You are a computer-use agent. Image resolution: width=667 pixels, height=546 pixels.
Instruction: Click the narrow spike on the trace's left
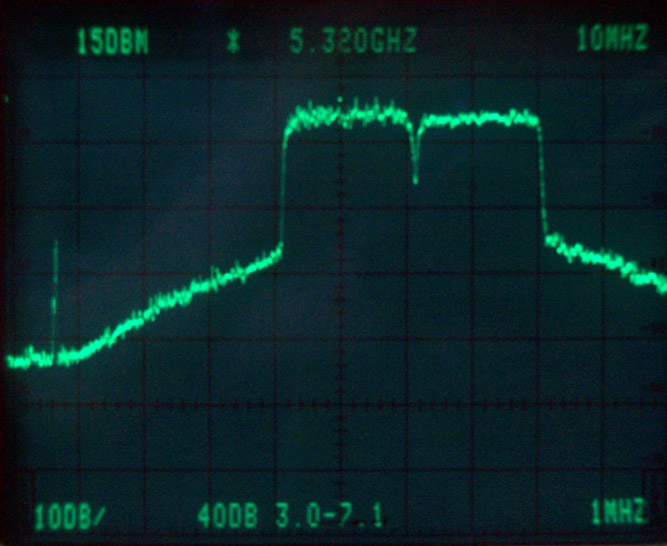(54, 301)
